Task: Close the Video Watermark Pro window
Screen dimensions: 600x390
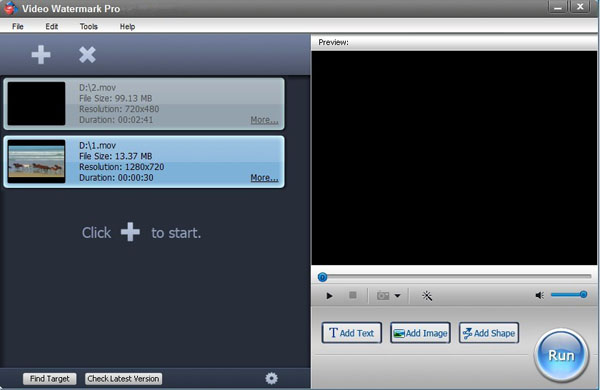Action: click(580, 7)
